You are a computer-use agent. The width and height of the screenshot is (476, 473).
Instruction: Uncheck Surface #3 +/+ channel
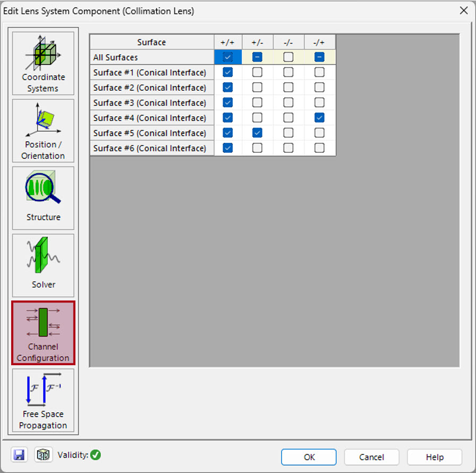point(228,102)
